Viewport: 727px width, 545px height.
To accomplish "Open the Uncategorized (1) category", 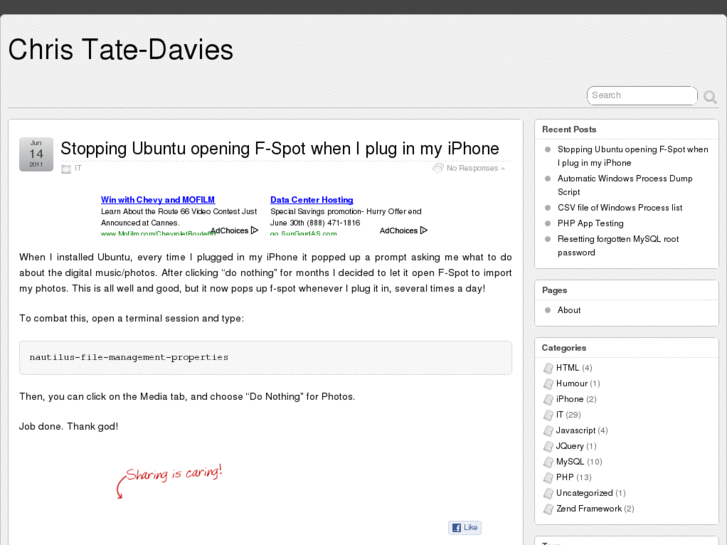I will point(584,493).
